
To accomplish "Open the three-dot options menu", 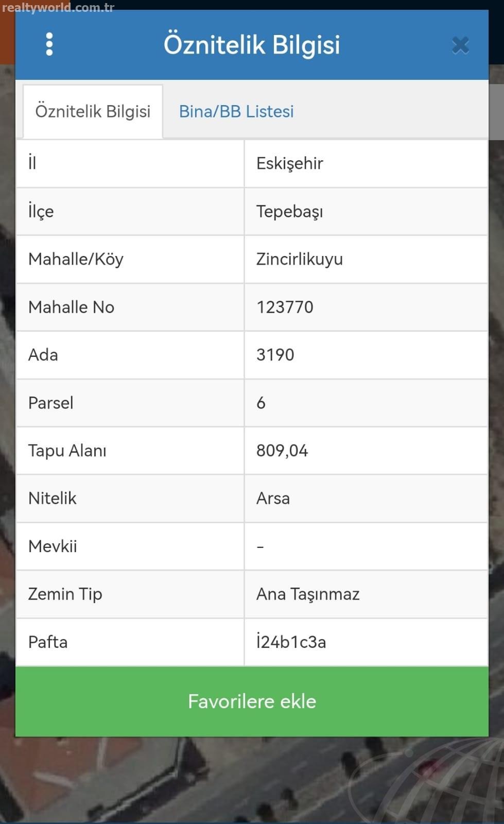I will tap(49, 44).
